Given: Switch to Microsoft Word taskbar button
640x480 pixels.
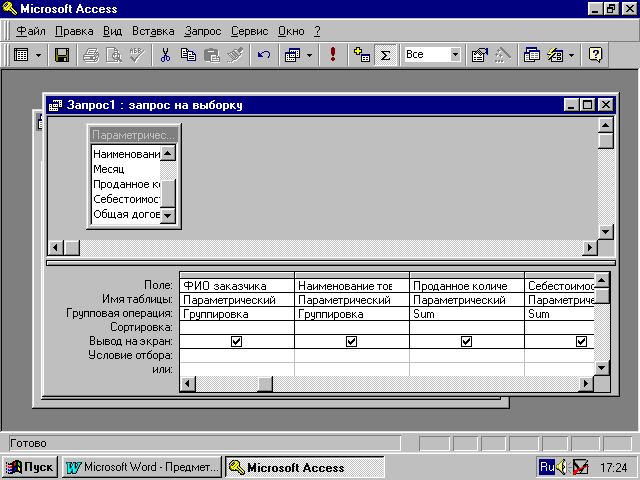Looking at the screenshot, I should (142, 467).
